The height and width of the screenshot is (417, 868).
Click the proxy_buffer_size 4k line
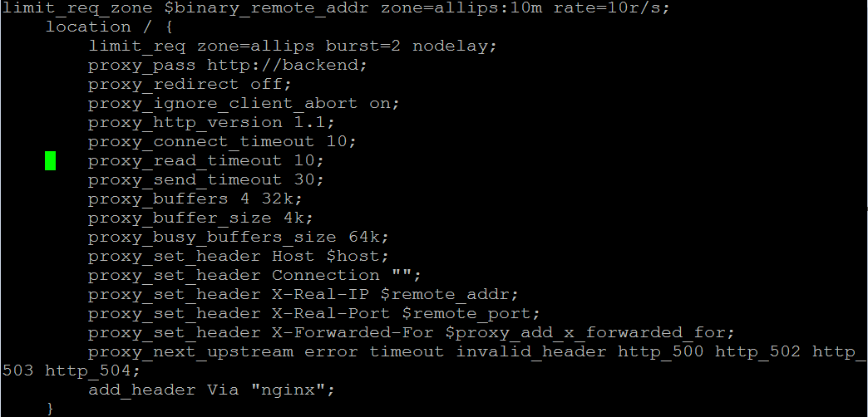(x=200, y=218)
